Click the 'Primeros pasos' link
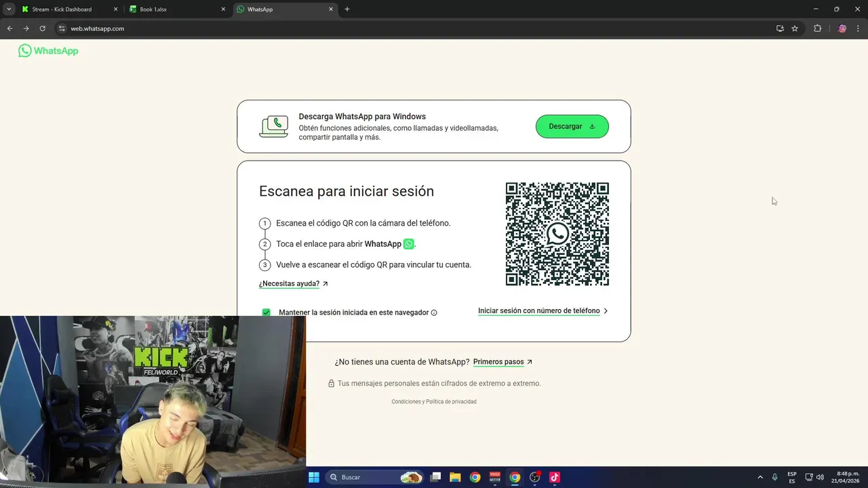 [502, 362]
